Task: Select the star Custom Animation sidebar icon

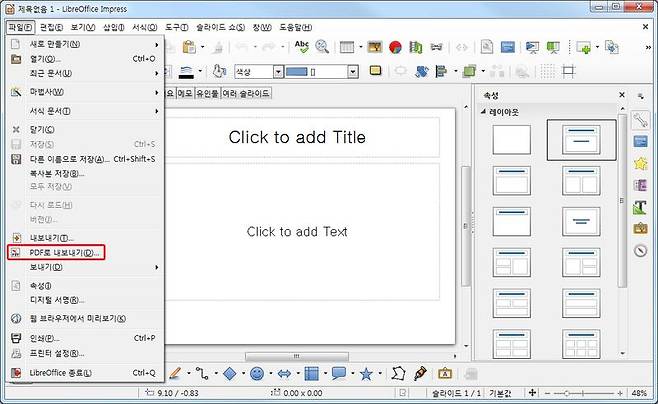Action: coord(641,163)
